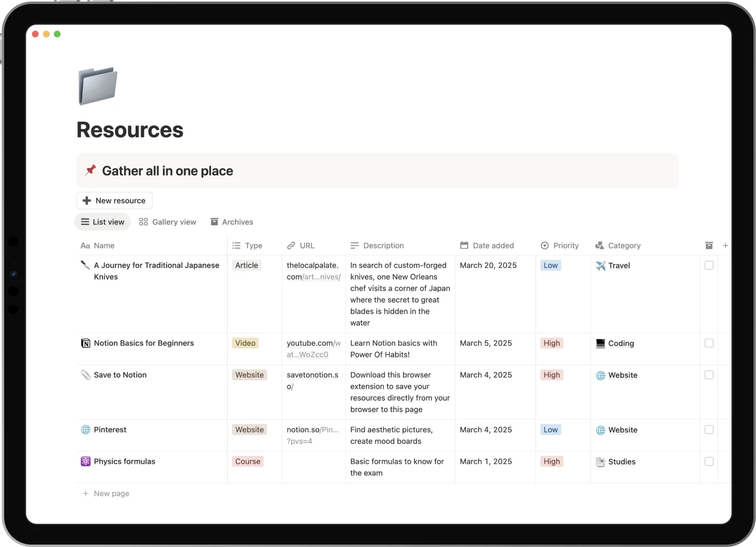This screenshot has width=756, height=547.
Task: Open the Date added column header options
Action: (x=487, y=245)
